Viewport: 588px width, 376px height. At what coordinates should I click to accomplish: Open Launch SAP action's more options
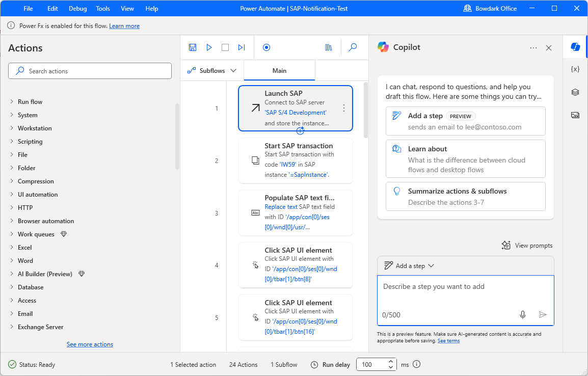(x=344, y=108)
